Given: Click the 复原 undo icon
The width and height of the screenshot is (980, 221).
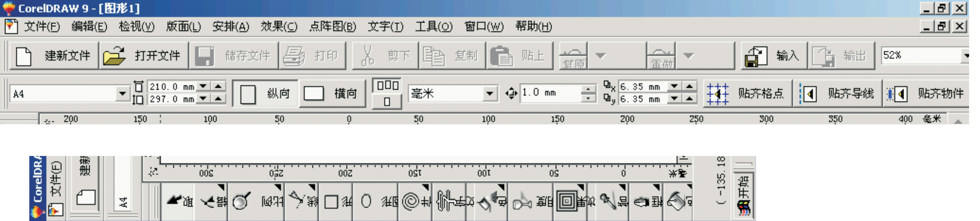Looking at the screenshot, I should [x=573, y=56].
